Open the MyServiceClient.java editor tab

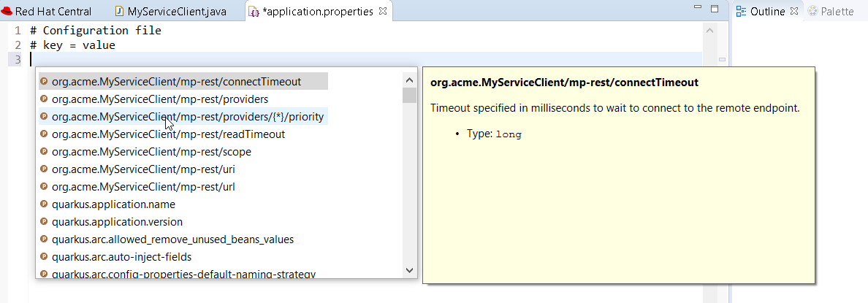tap(171, 11)
